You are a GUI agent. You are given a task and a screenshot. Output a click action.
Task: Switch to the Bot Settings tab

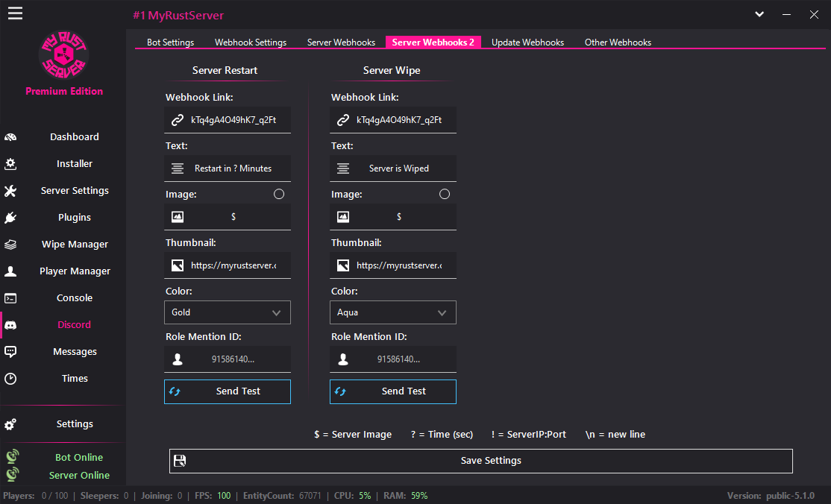[170, 42]
